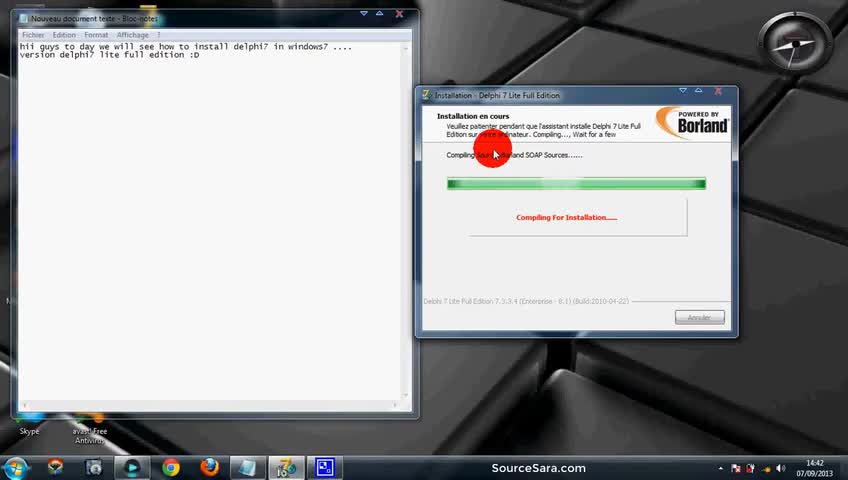Click the installer window up-arrow button
The width and height of the screenshot is (848, 480).
coord(698,91)
